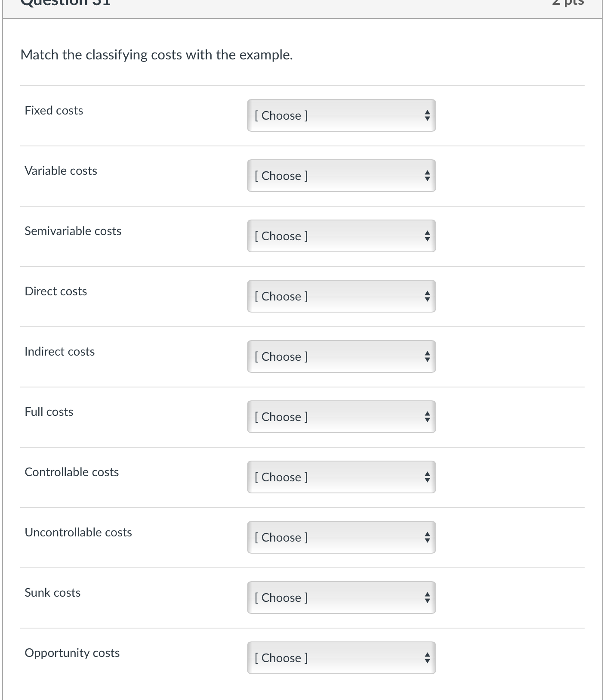Click the "Direct costs" row label
The image size is (604, 700).
[56, 291]
